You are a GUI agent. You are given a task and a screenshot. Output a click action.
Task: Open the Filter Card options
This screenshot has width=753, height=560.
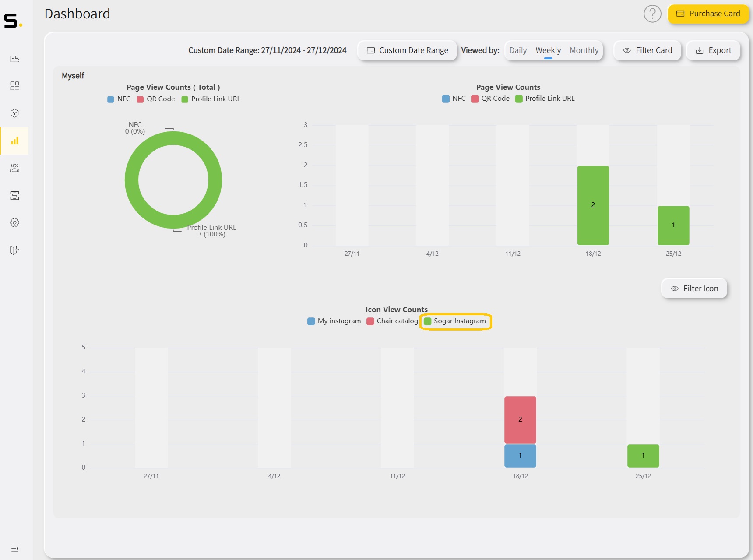[647, 50]
